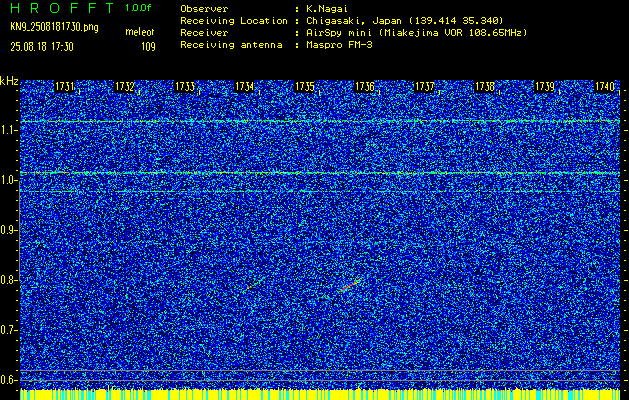
Task: Click the 0.9 kHz axis label
Action: (7, 230)
